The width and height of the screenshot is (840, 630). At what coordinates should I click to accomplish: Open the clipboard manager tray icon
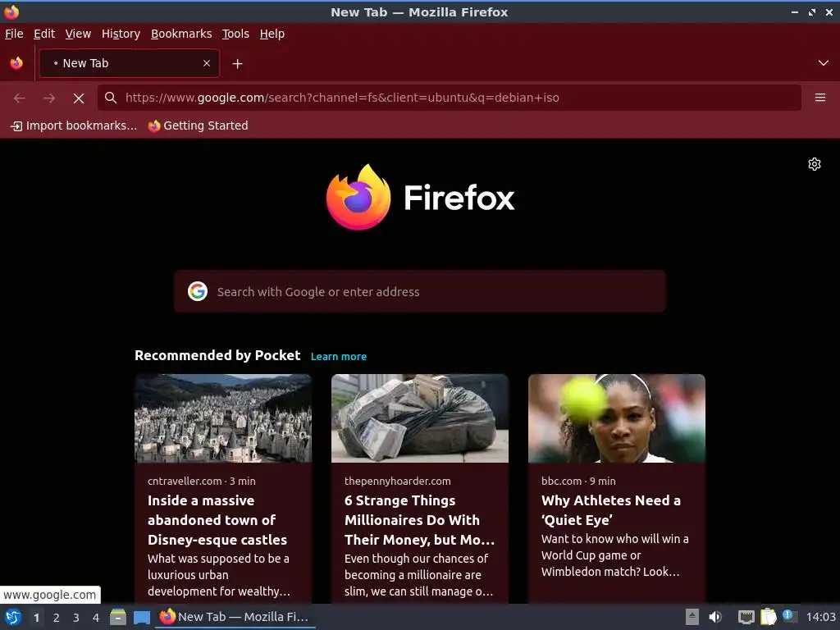768,617
